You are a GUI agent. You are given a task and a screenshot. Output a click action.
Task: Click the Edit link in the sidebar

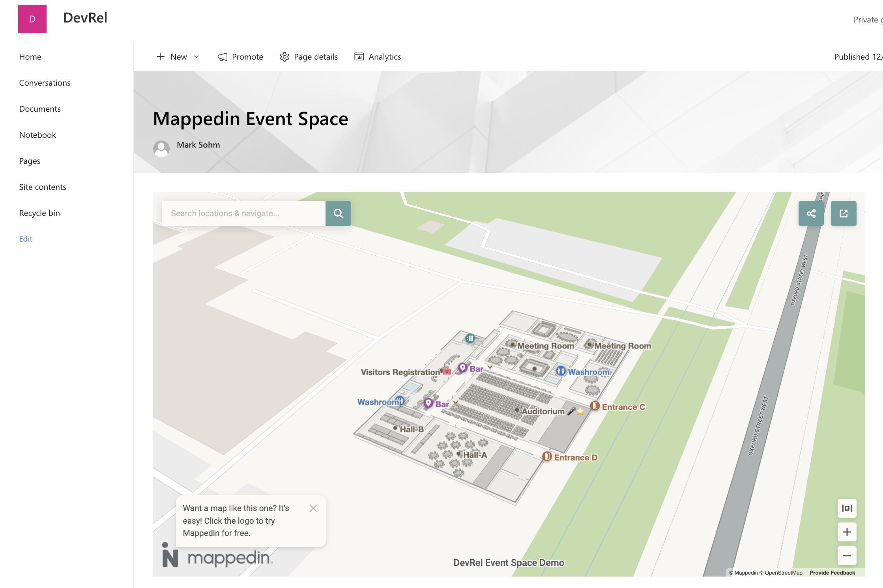click(25, 238)
